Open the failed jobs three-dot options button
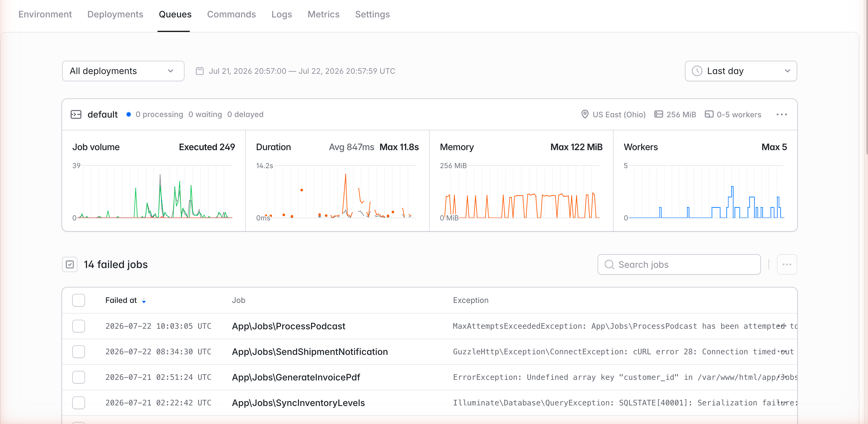Viewport: 868px width, 424px height. point(786,265)
